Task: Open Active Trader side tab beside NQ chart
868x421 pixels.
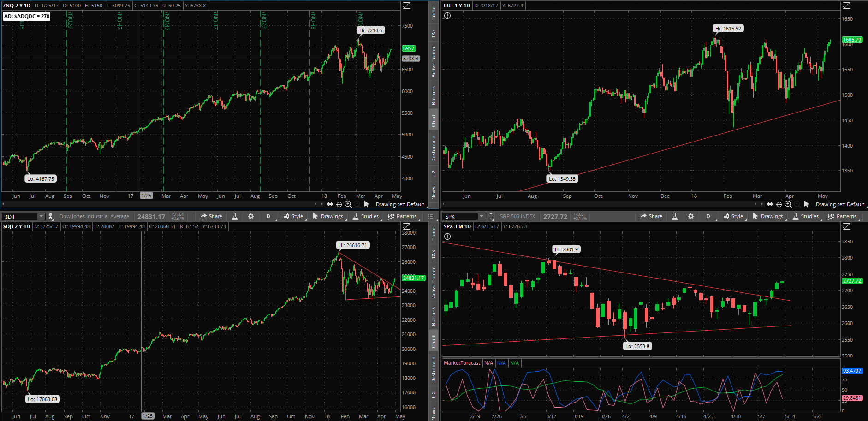Action: click(x=434, y=61)
